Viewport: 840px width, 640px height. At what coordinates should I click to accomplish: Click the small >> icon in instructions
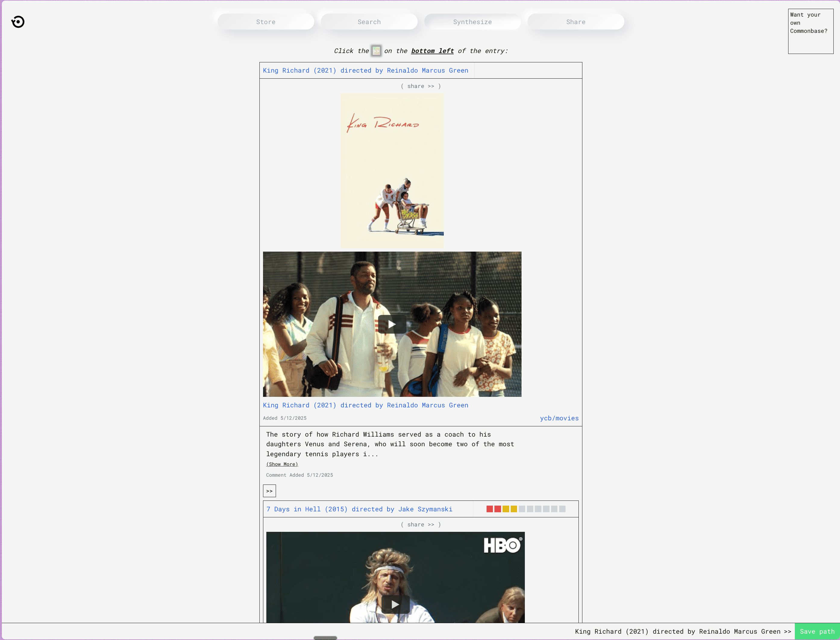[x=376, y=51]
